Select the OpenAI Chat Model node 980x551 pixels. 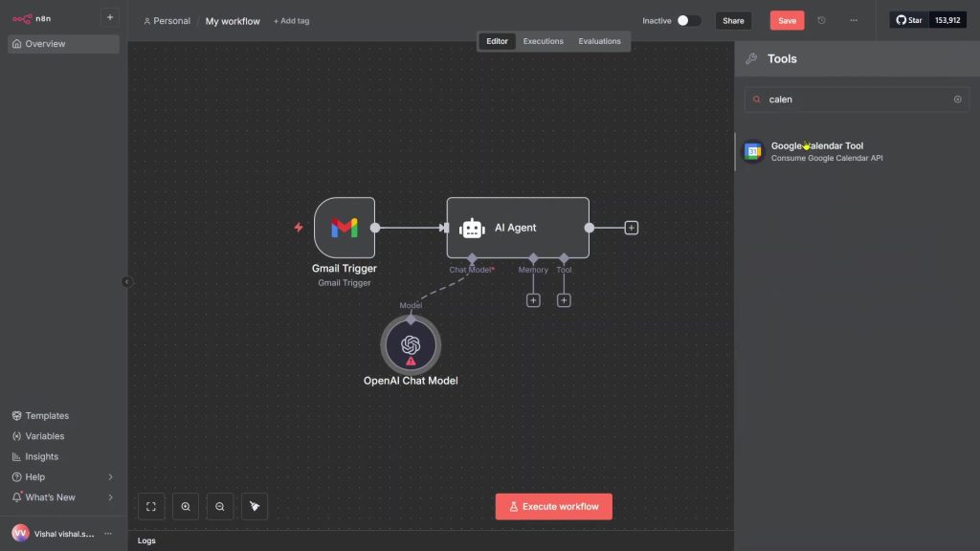411,345
